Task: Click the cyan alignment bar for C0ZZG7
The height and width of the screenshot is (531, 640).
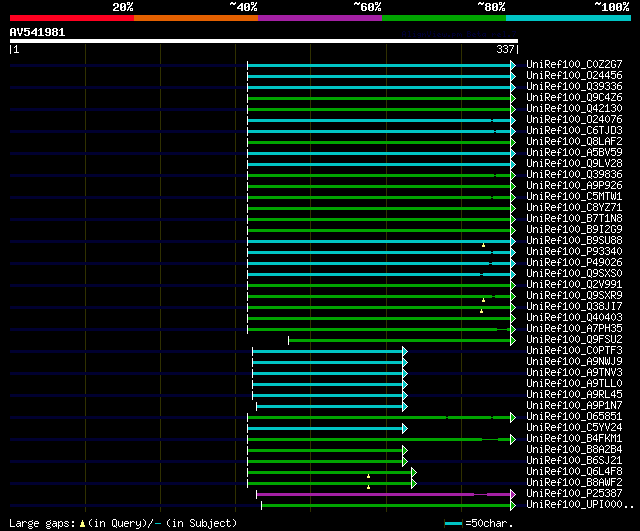Action: point(380,64)
